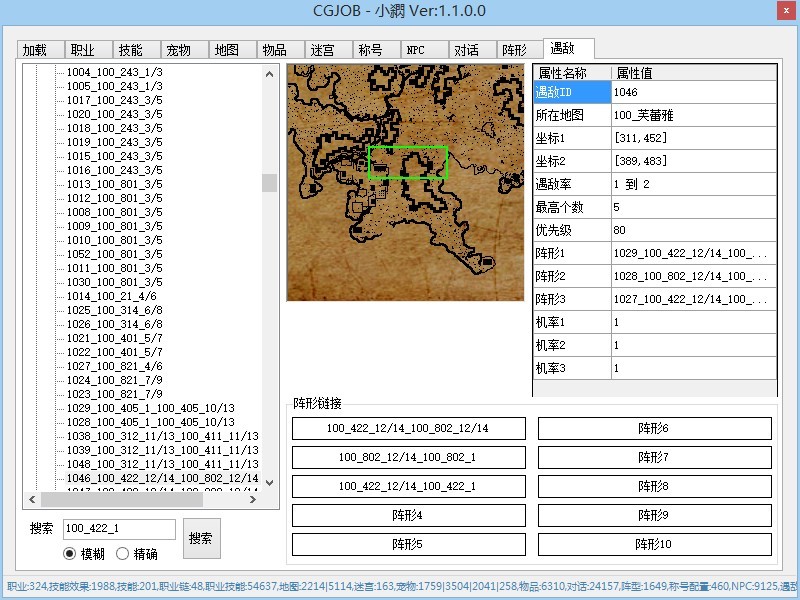Select tree entry 1052_100_801_3/5
Screen dimensions: 800x600
[x=114, y=254]
